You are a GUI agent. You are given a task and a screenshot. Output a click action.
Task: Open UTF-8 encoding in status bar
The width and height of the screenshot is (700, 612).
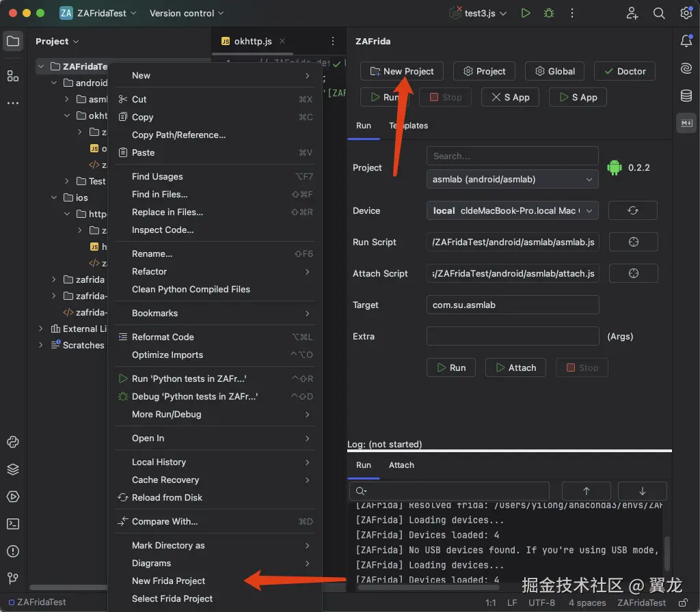tap(541, 602)
